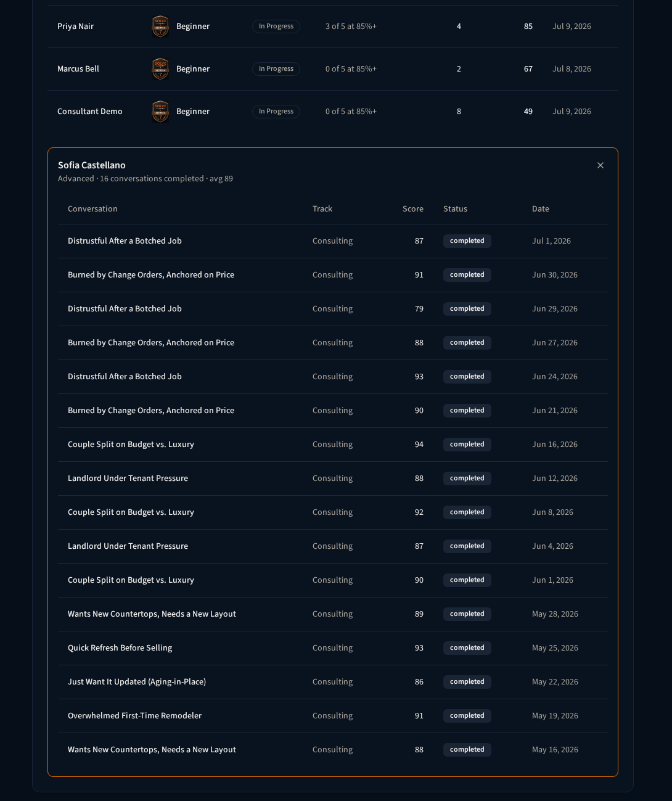The image size is (672, 801).
Task: Click the completed badge for May 25, 2026
Action: coord(467,648)
